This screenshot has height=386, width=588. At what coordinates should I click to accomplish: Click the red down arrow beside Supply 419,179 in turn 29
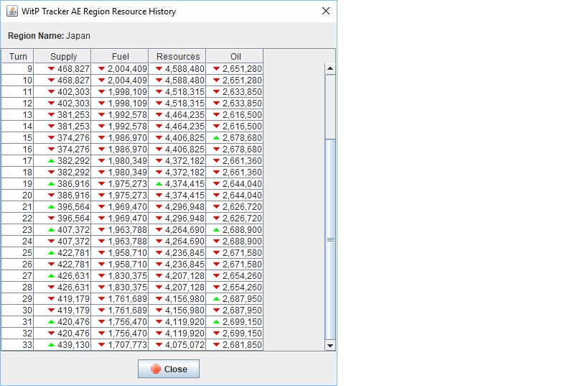coord(52,299)
